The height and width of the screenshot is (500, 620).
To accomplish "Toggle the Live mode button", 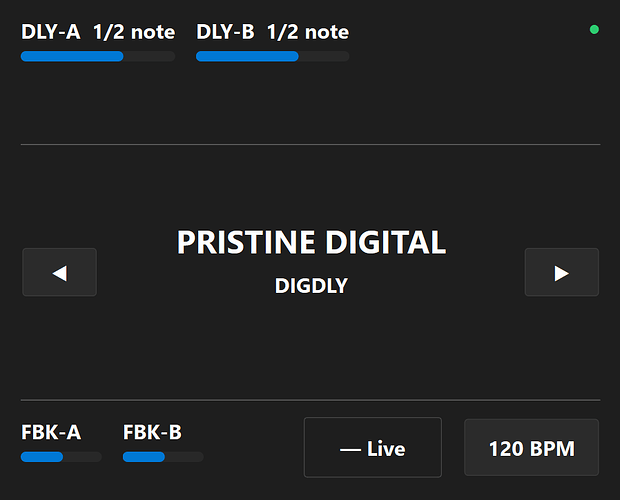I will 372,448.
